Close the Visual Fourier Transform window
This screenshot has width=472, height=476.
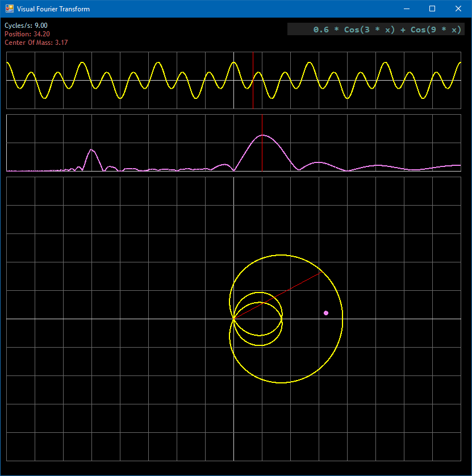pos(458,9)
